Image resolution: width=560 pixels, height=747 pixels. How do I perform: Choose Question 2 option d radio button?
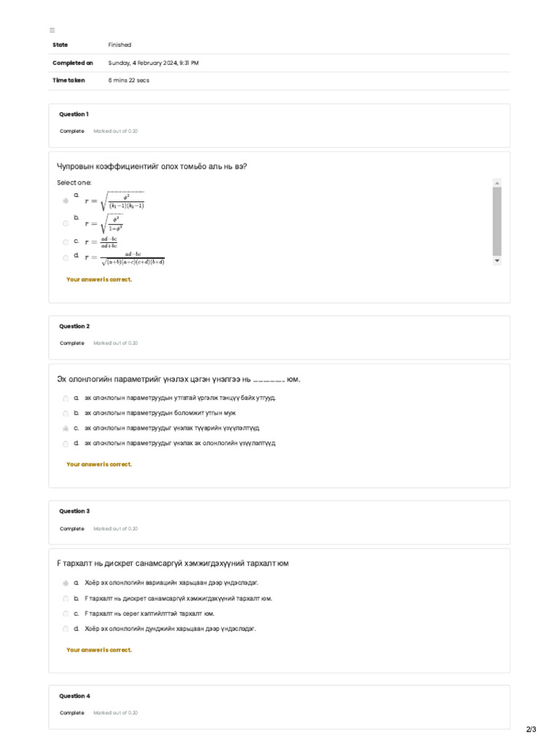[66, 444]
